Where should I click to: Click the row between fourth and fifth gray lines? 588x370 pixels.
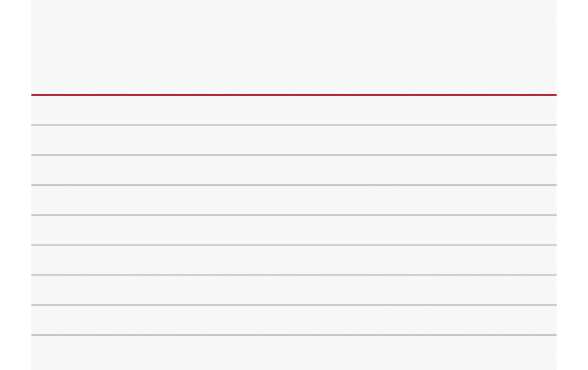[x=294, y=230]
